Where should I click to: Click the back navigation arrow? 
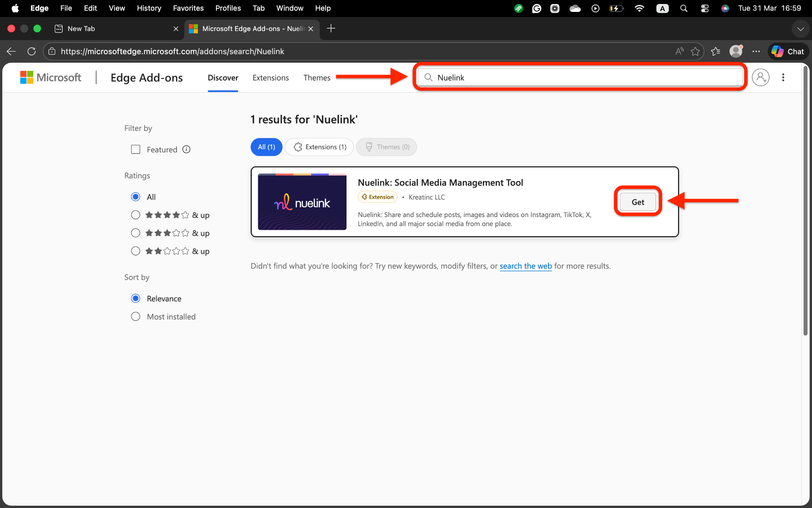(11, 52)
